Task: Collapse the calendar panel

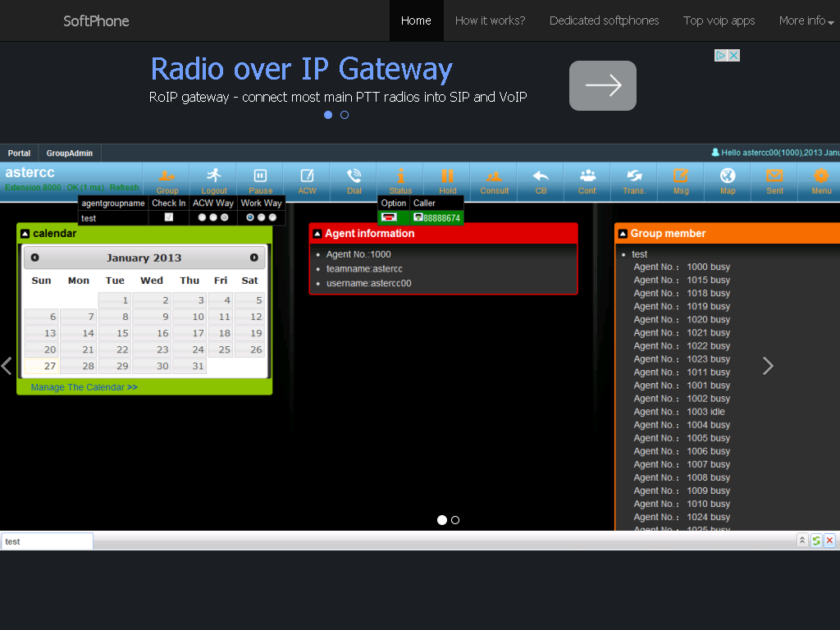Action: pos(25,234)
